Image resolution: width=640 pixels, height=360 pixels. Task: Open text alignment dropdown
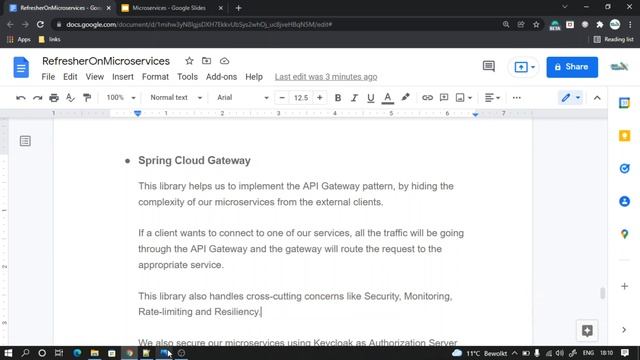pyautogui.click(x=492, y=98)
